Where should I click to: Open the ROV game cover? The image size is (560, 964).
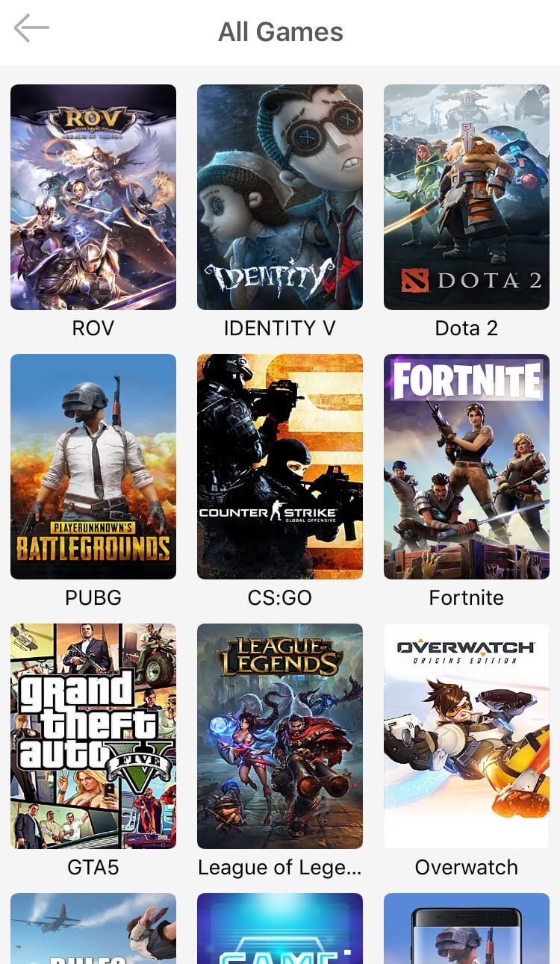coord(93,197)
